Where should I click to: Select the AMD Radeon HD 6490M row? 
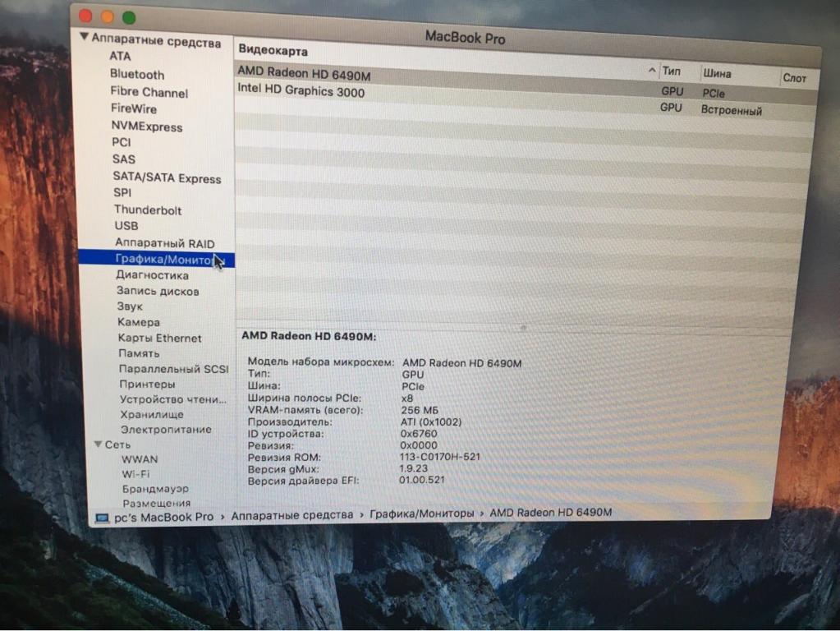point(527,81)
